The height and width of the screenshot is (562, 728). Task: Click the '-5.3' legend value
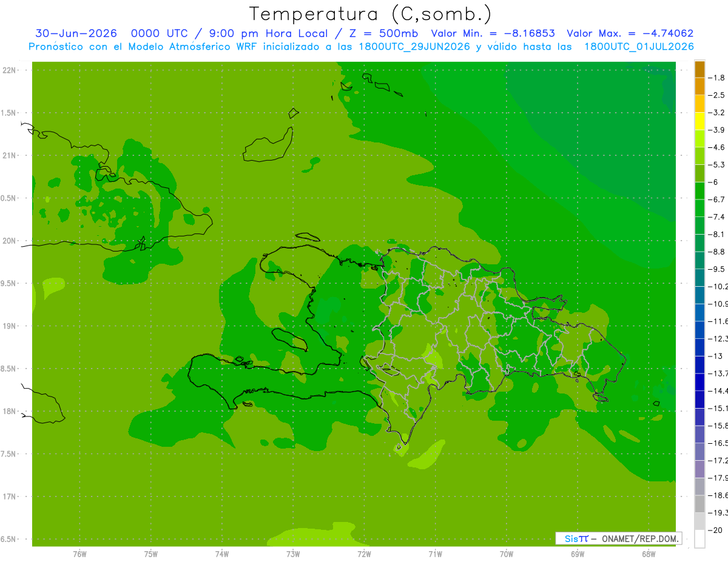pos(716,164)
